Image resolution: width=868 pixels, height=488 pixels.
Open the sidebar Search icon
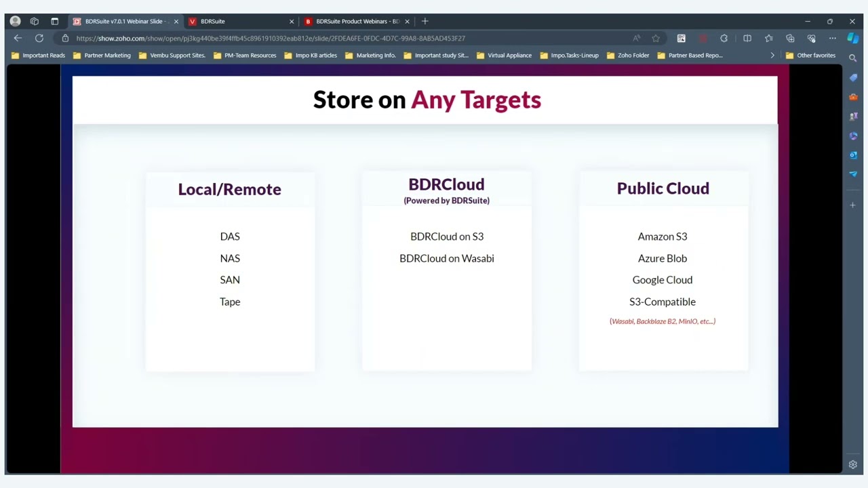point(853,58)
